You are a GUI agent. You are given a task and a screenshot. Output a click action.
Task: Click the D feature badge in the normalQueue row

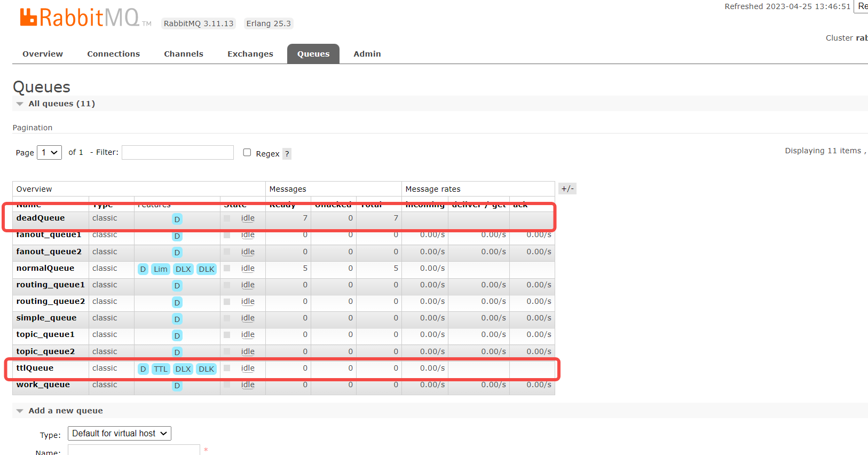(143, 269)
